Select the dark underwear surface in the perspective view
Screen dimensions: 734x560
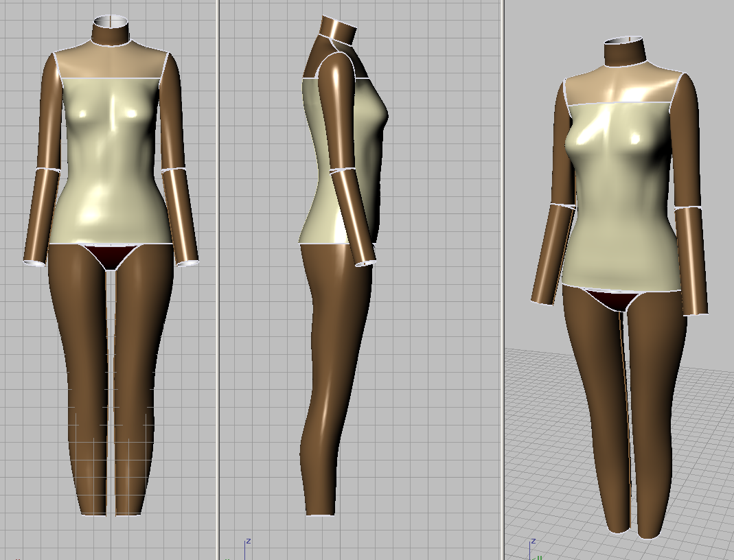click(613, 299)
